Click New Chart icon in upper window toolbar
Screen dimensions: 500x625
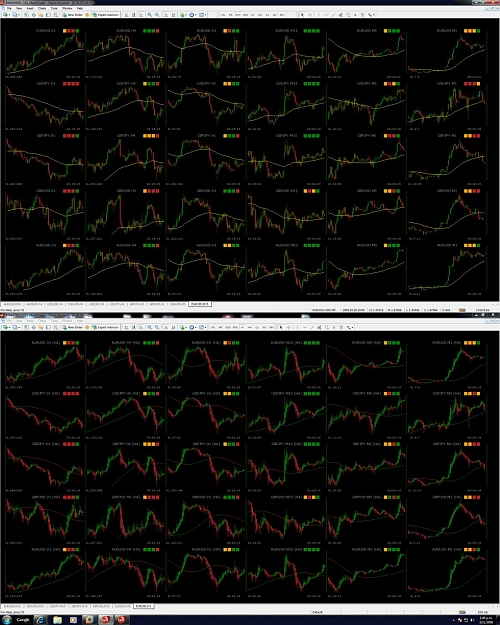pyautogui.click(x=6, y=15)
